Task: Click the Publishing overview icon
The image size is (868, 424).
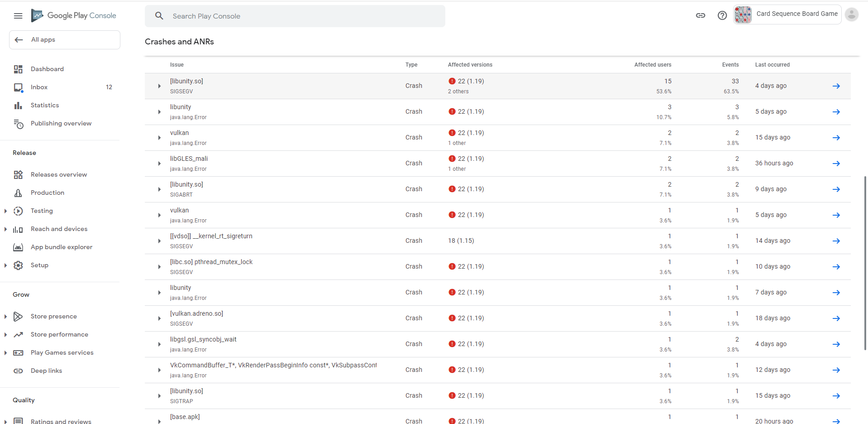Action: (x=18, y=124)
